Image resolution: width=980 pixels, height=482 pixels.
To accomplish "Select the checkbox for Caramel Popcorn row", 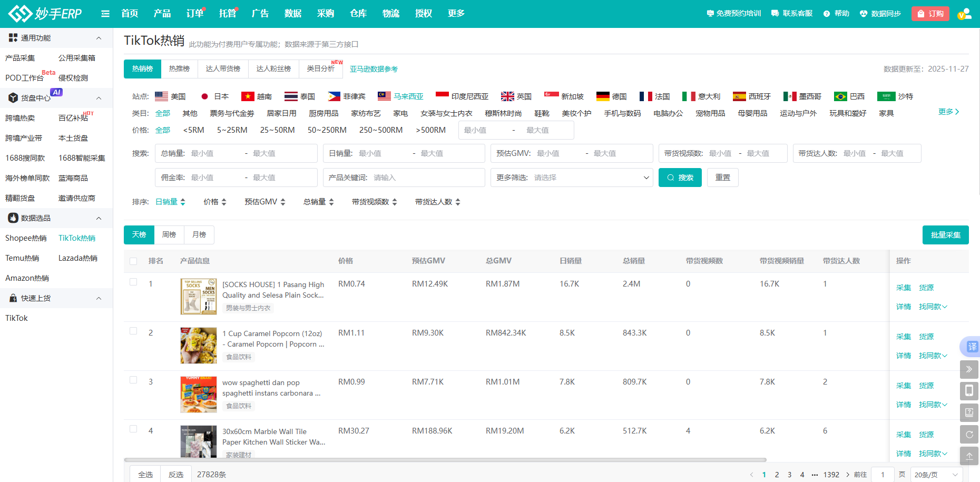I will (133, 331).
